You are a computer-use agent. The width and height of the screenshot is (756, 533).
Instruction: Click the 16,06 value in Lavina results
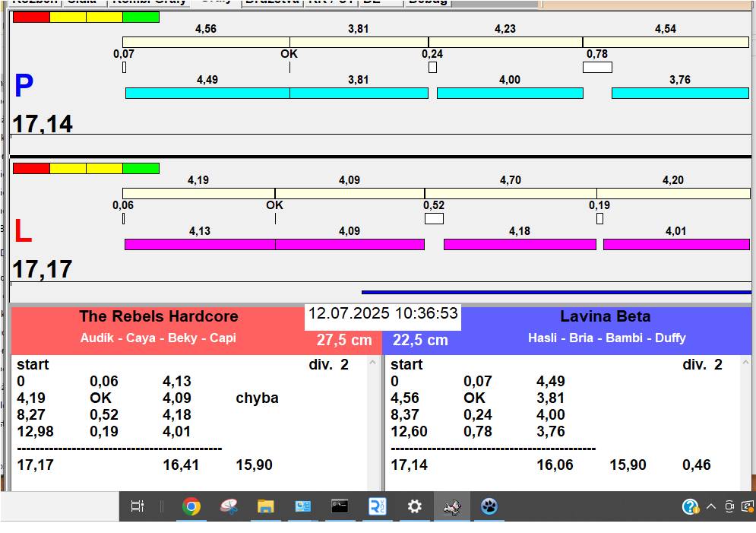[x=555, y=465]
